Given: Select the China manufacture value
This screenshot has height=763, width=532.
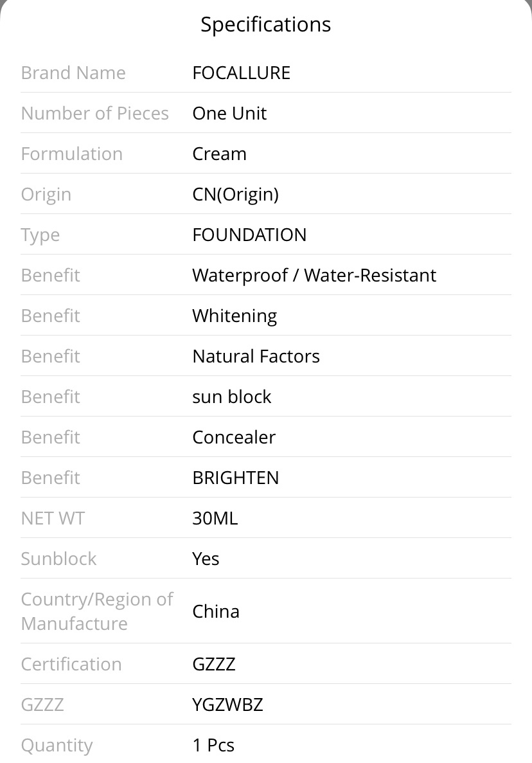Looking at the screenshot, I should (216, 611).
